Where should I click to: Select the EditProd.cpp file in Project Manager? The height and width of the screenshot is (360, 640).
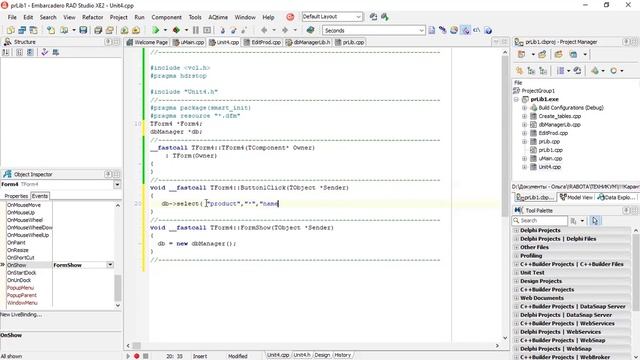553,133
